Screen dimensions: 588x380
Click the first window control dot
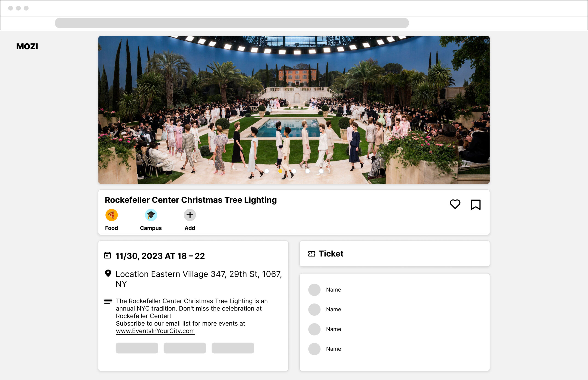coord(10,8)
